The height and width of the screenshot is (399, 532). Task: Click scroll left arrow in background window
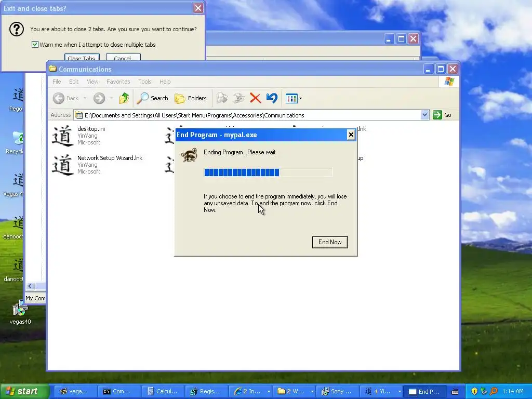coord(30,286)
